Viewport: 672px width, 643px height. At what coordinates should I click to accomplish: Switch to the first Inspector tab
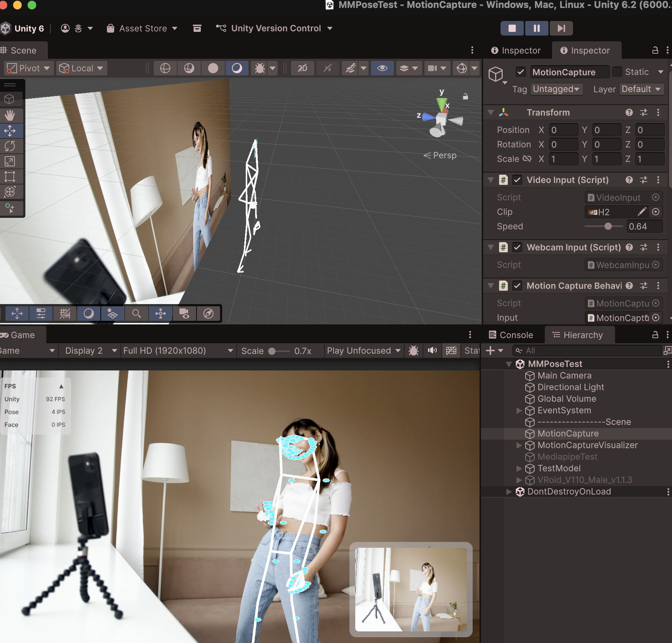pyautogui.click(x=516, y=50)
